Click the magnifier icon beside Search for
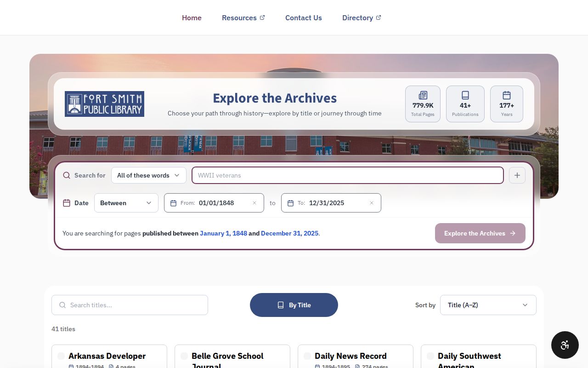 click(x=67, y=175)
